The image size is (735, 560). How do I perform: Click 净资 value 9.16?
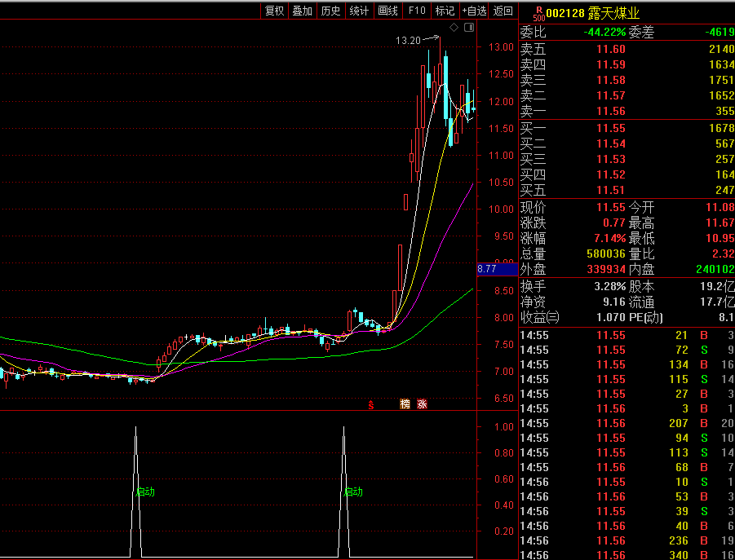click(x=614, y=302)
